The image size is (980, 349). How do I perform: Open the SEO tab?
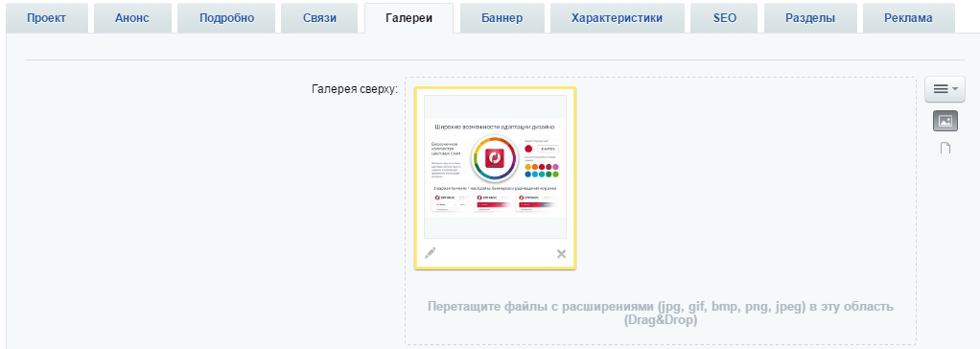pyautogui.click(x=724, y=18)
